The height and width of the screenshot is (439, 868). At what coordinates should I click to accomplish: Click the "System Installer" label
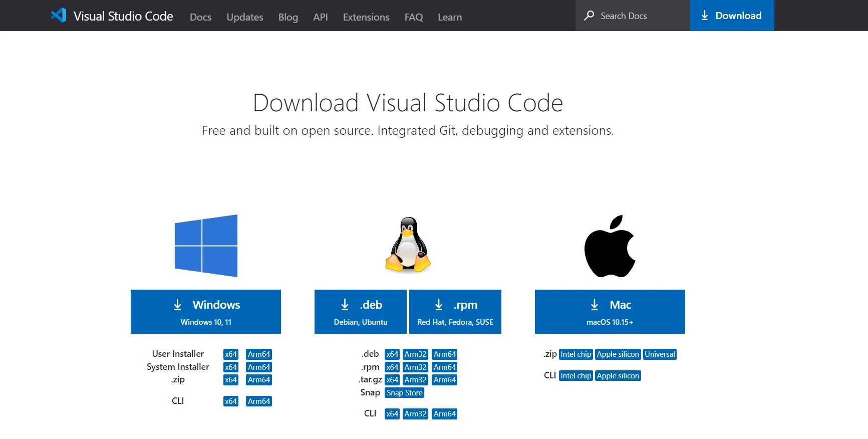178,367
